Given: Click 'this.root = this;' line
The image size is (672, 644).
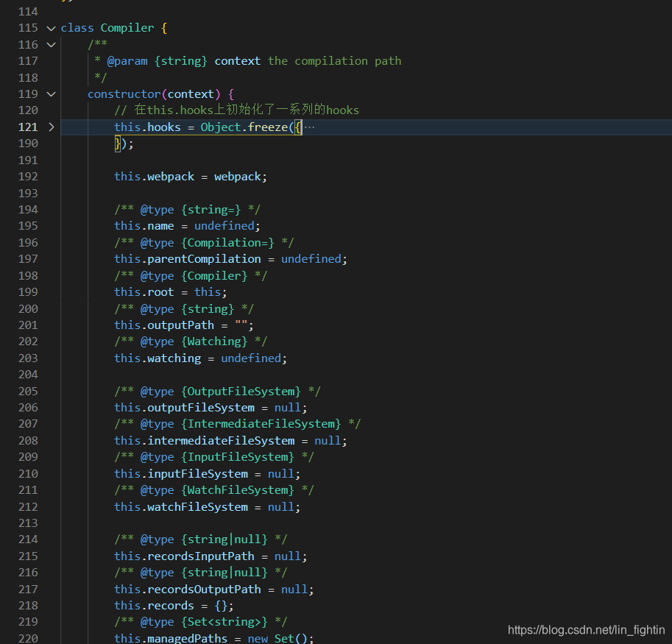Looking at the screenshot, I should pos(170,291).
